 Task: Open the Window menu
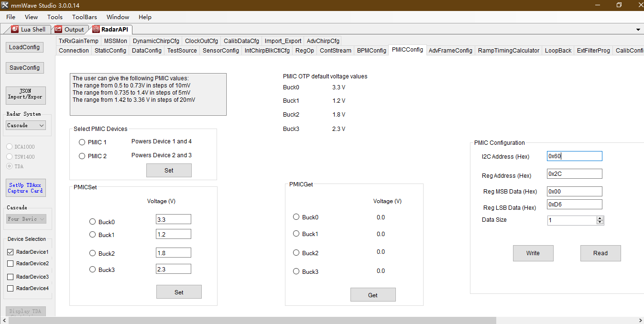(x=118, y=17)
